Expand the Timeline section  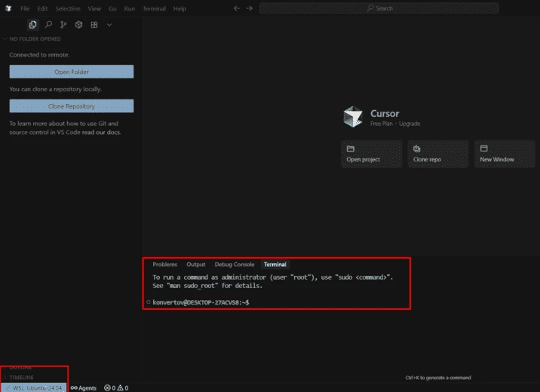[x=21, y=377]
